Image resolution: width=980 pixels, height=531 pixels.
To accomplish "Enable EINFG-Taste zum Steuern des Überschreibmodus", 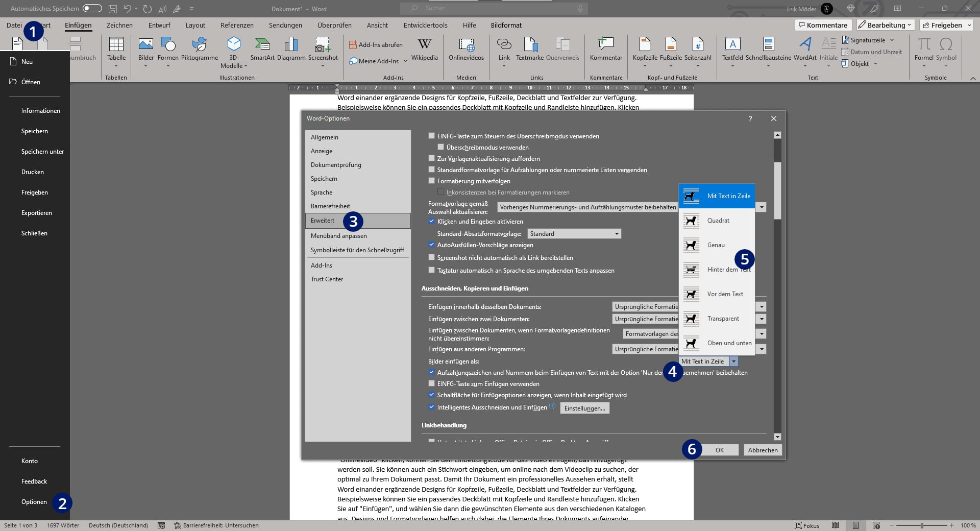I will (x=432, y=136).
